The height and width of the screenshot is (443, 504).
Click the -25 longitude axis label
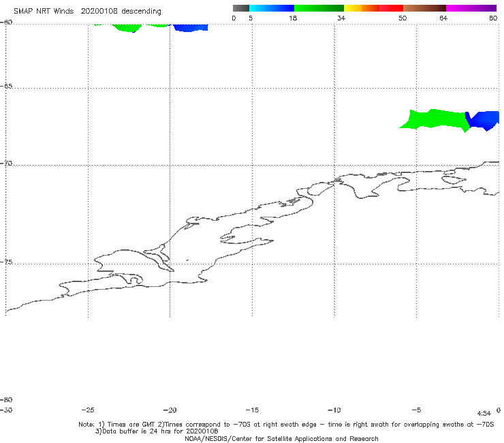pos(88,410)
